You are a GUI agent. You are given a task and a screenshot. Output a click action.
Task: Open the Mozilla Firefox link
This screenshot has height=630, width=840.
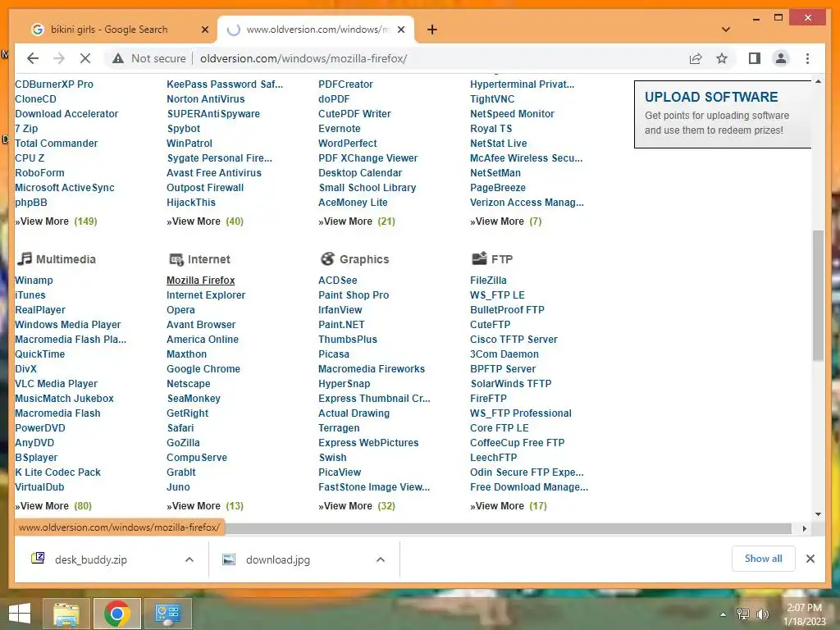[x=200, y=281]
